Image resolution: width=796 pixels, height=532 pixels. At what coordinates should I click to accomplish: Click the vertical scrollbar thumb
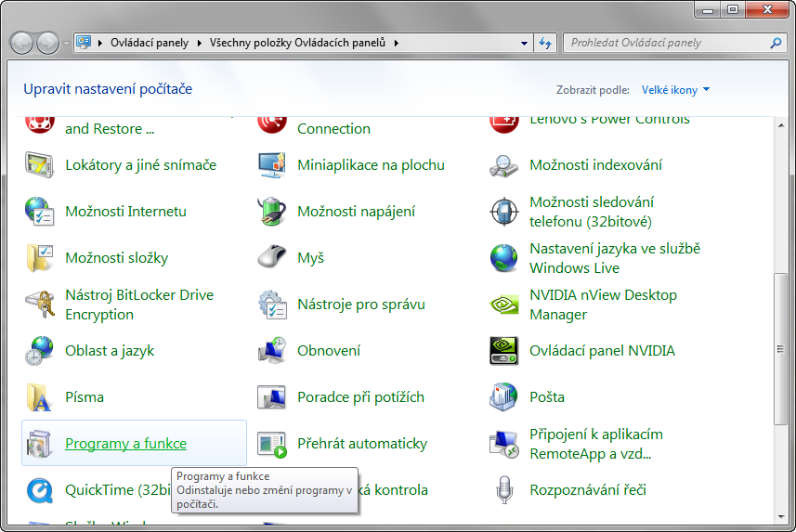pos(780,349)
